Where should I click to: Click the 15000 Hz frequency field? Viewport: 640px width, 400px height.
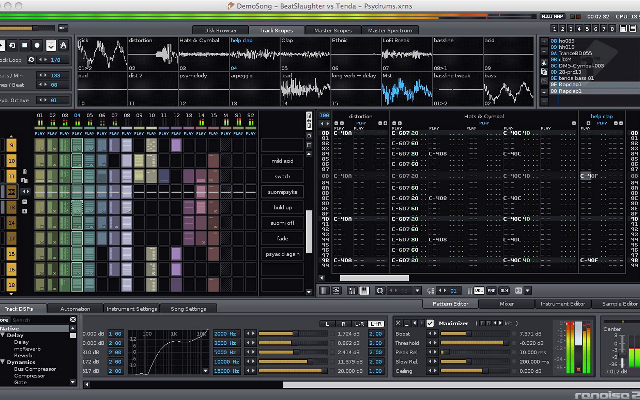[x=227, y=371]
